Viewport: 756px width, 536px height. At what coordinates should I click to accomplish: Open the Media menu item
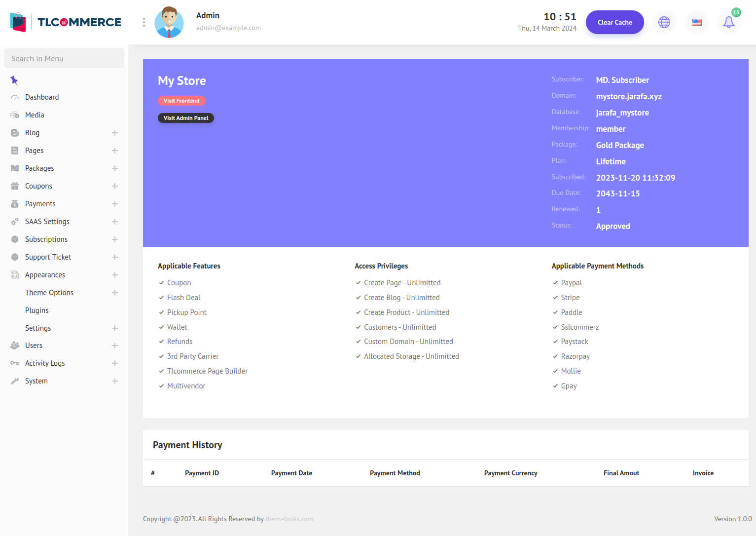pos(35,115)
